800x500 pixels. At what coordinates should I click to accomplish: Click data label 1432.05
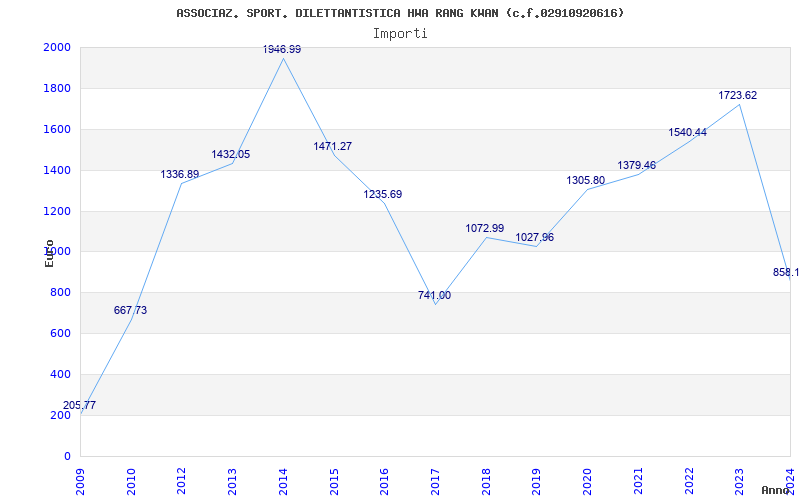point(231,155)
